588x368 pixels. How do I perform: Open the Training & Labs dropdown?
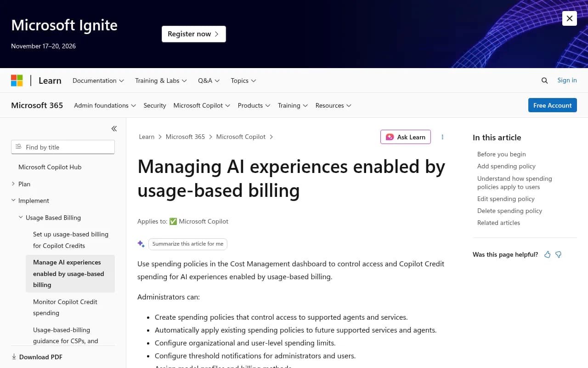coord(161,80)
